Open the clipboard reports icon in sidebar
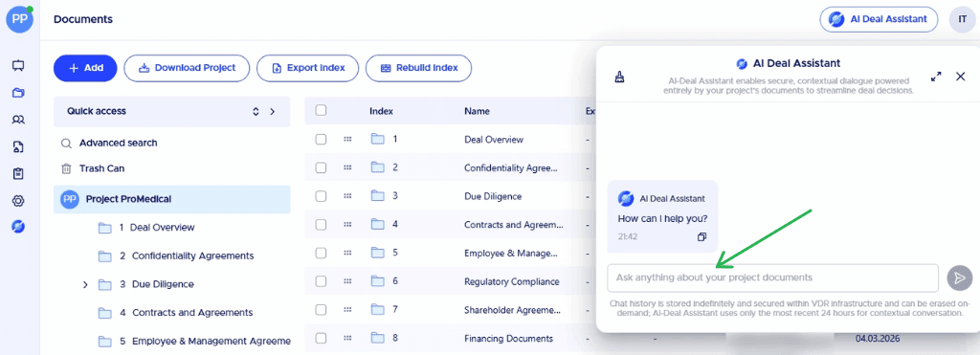The width and height of the screenshot is (980, 355). pyautogui.click(x=18, y=174)
